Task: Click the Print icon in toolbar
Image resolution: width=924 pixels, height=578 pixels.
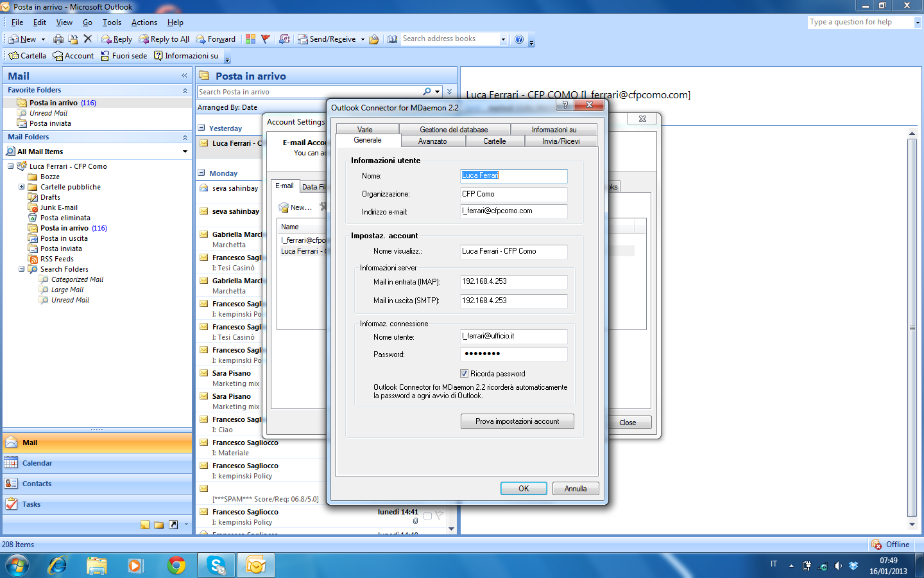Action: click(58, 39)
